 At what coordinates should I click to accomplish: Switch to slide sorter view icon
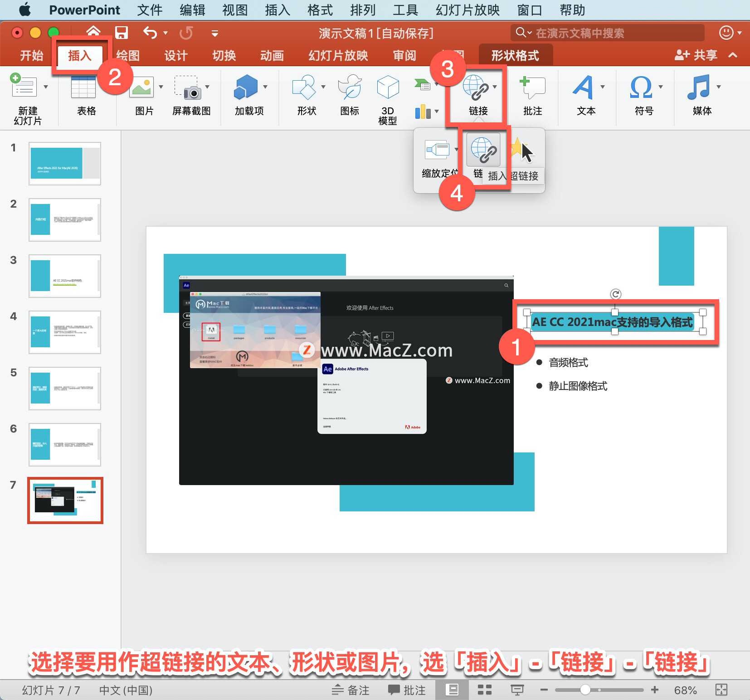485,690
